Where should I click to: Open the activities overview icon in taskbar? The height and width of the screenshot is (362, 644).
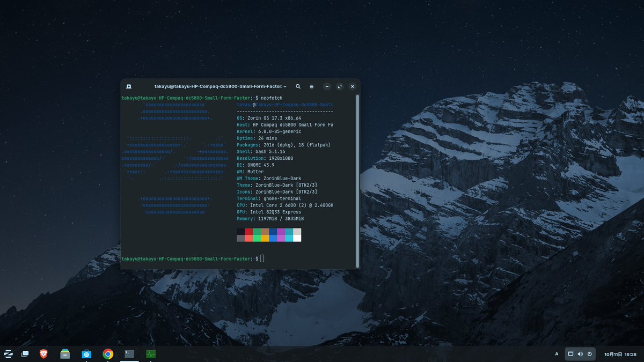pyautogui.click(x=25, y=353)
